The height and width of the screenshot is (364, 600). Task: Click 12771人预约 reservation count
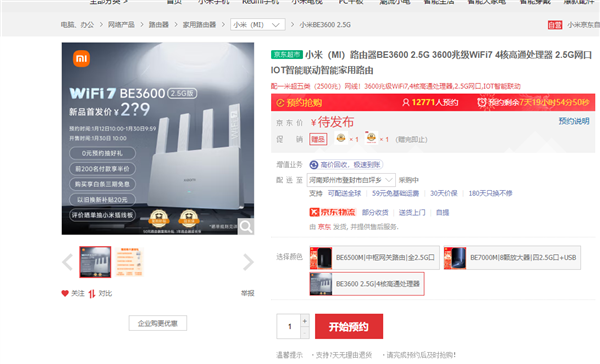pos(430,103)
